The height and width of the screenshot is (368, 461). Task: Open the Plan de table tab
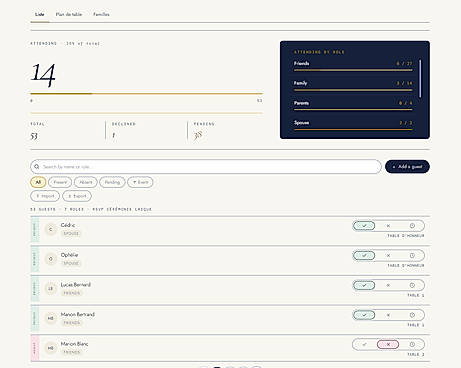[69, 14]
